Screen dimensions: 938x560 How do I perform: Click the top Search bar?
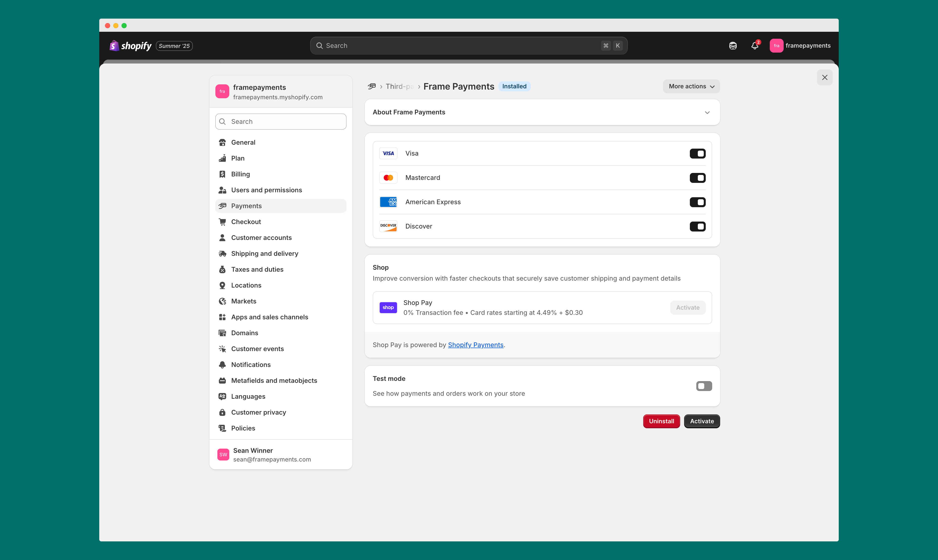tap(469, 46)
